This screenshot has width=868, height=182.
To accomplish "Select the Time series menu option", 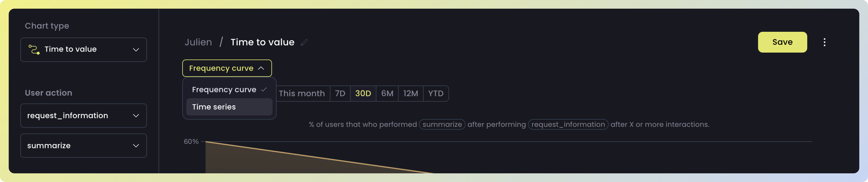I will (229, 107).
